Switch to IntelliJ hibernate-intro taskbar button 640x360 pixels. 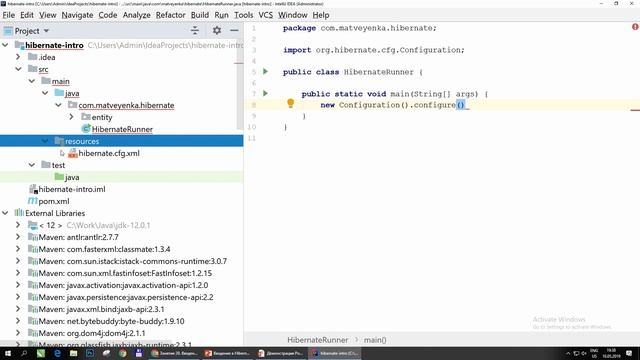(334, 353)
